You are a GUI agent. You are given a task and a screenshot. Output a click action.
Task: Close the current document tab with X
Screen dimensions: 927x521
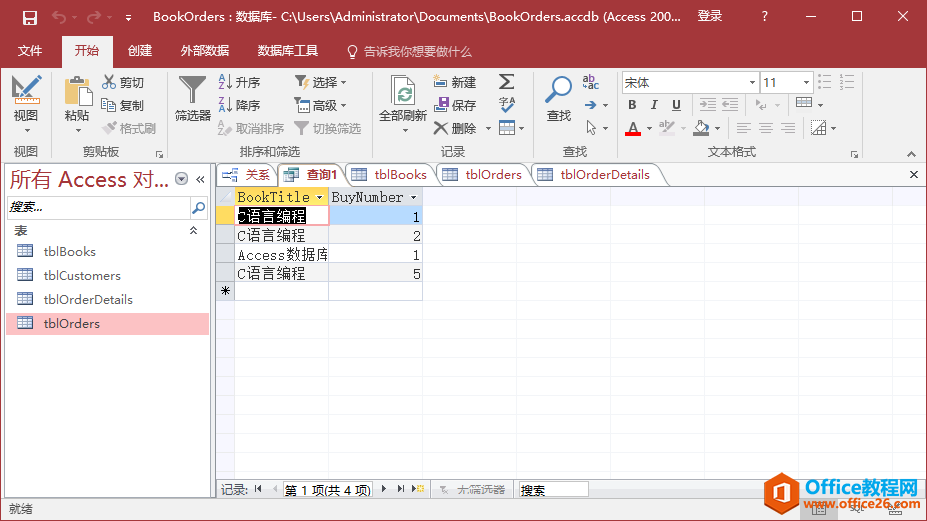[913, 174]
